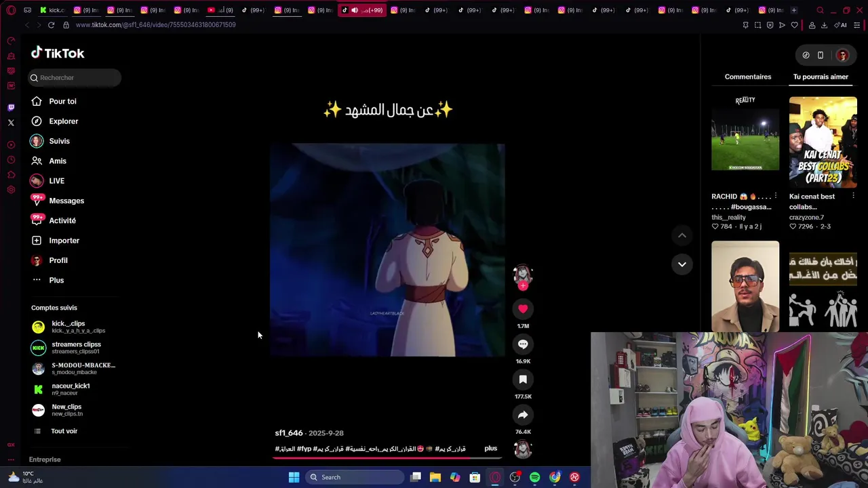The height and width of the screenshot is (488, 868).
Task: Open the Opera menu logo button
Action: [x=11, y=10]
